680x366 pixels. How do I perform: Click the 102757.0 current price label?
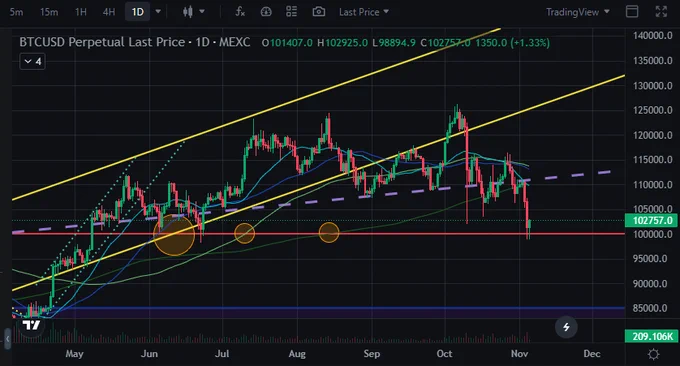652,220
